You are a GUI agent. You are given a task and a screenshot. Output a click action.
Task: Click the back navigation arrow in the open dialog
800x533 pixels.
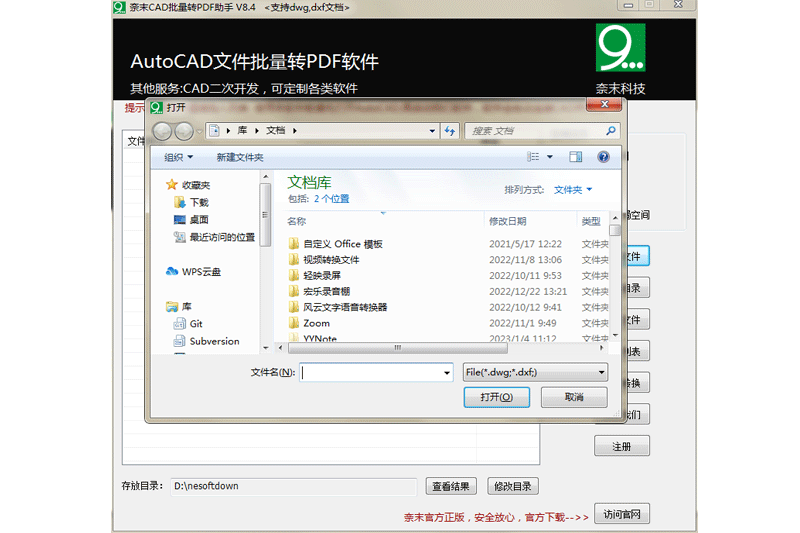pyautogui.click(x=162, y=131)
